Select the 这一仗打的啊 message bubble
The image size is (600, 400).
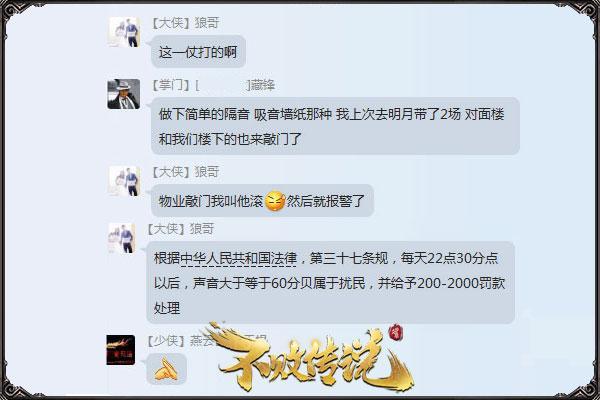click(x=198, y=52)
